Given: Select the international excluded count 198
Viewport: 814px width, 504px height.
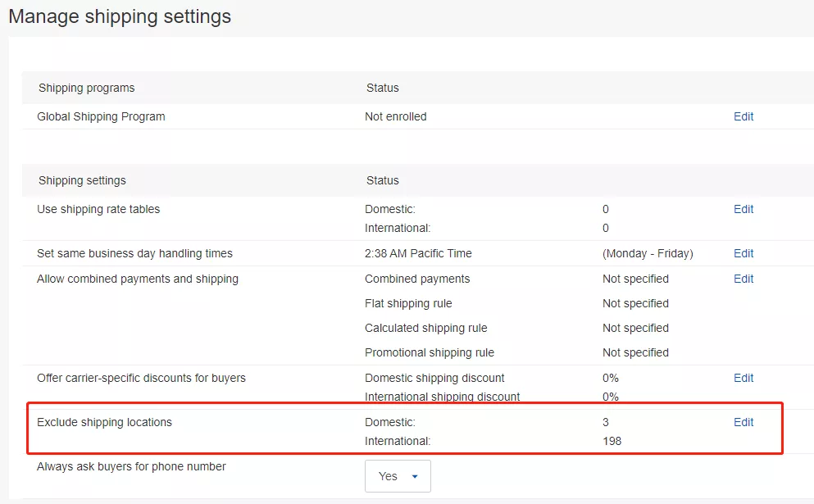Looking at the screenshot, I should [x=612, y=441].
